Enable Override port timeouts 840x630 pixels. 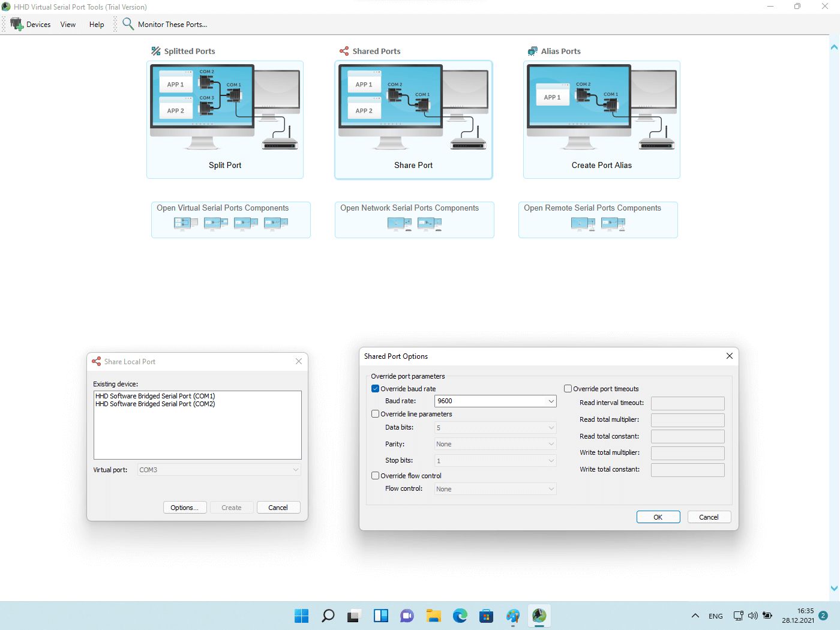568,388
